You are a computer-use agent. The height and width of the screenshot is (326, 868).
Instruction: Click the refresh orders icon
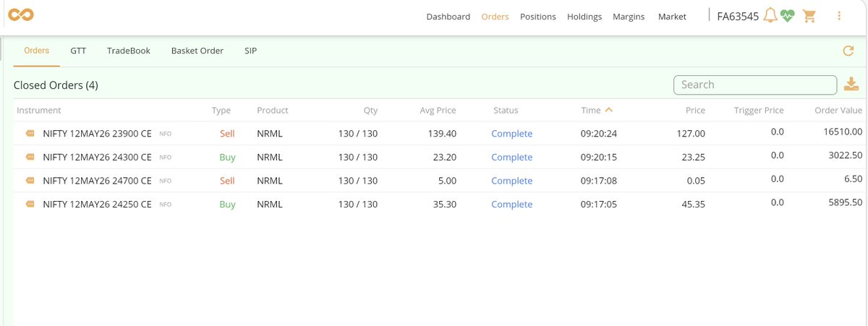(848, 51)
